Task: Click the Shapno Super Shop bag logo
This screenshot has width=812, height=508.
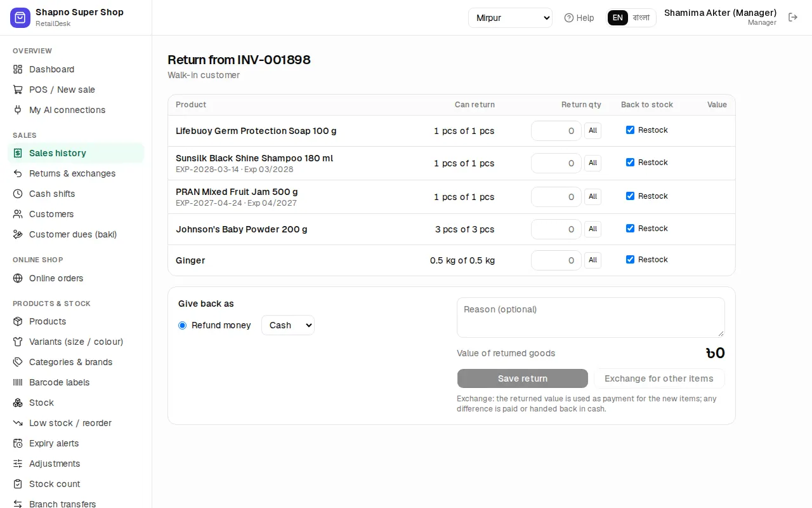Action: click(x=20, y=18)
